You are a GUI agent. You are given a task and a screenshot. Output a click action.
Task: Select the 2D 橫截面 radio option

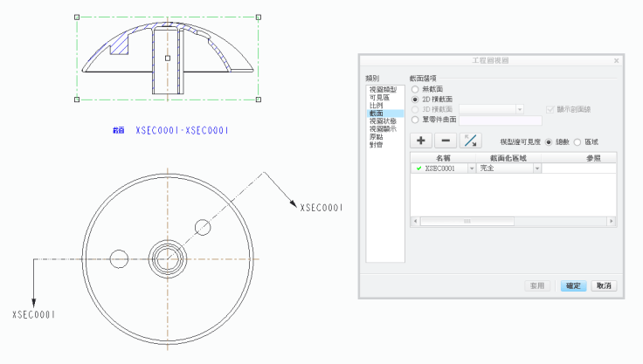pos(415,100)
